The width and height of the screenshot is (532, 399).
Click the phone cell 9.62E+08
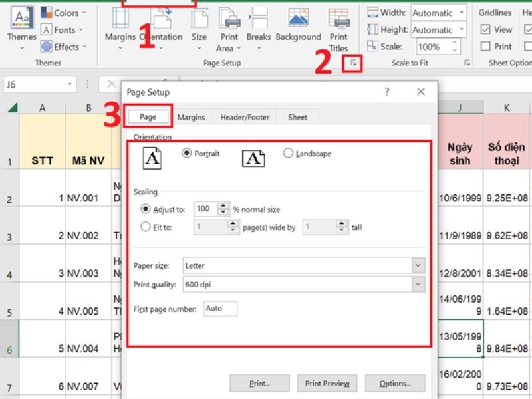click(x=506, y=225)
